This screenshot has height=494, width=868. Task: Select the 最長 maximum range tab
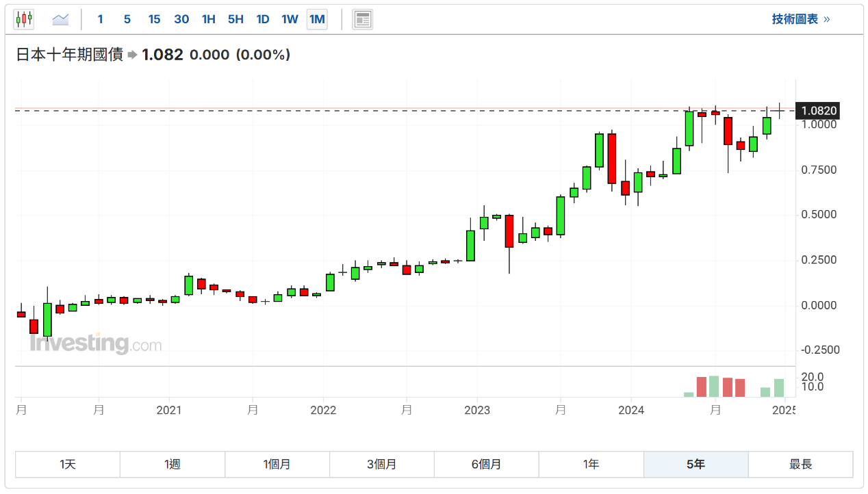800,465
